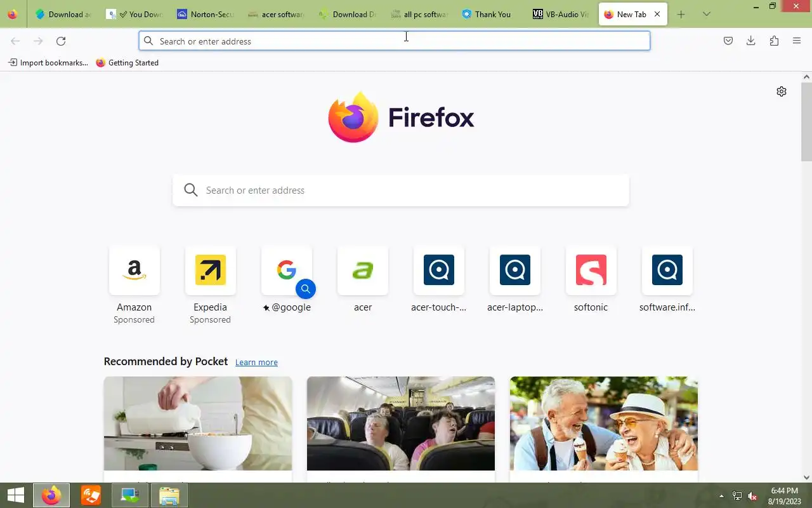The height and width of the screenshot is (508, 812).
Task: Show hidden system tray icons
Action: pos(721,496)
